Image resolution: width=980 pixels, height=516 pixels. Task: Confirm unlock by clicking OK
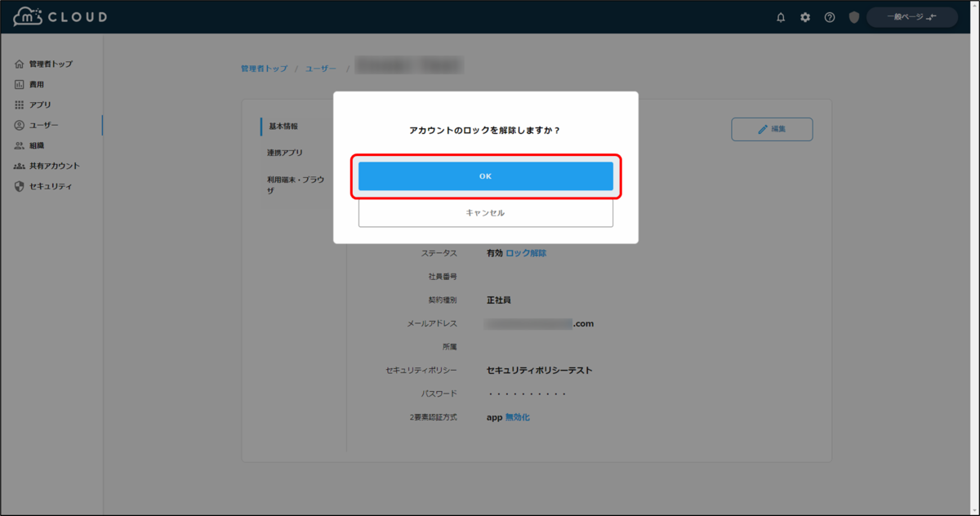pos(486,176)
